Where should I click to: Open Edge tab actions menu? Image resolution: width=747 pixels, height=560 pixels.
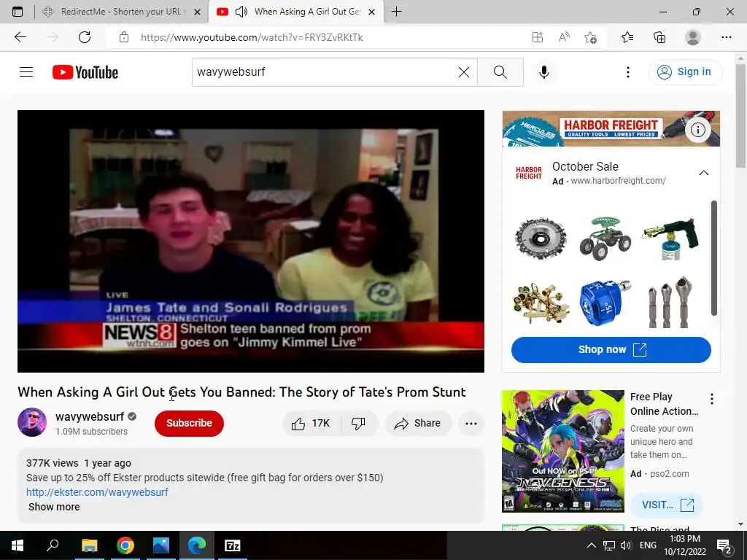tap(18, 12)
